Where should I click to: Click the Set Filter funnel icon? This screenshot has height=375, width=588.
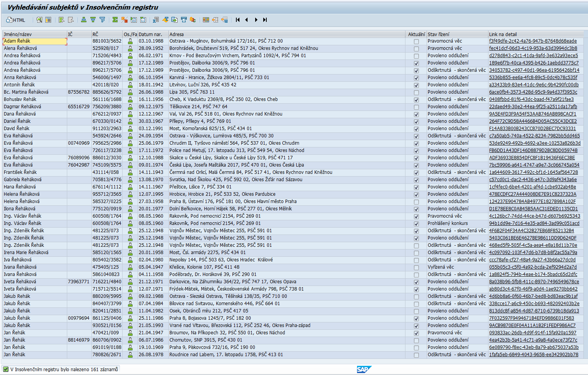pyautogui.click(x=102, y=20)
